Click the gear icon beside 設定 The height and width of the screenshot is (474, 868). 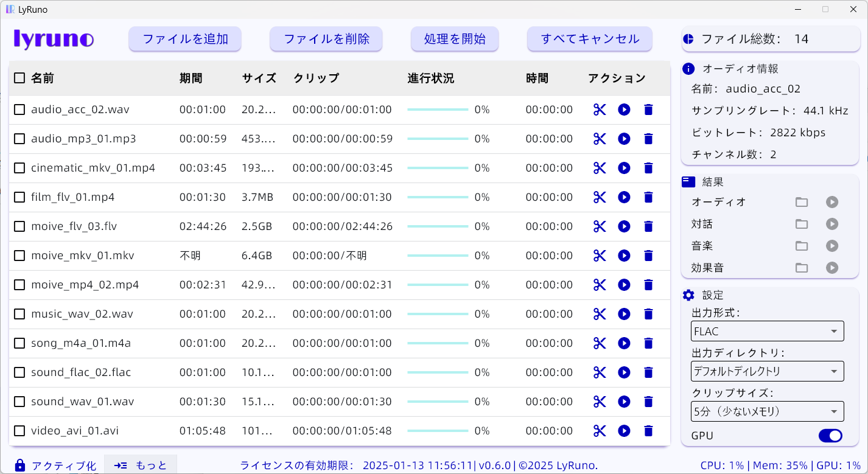click(x=688, y=295)
